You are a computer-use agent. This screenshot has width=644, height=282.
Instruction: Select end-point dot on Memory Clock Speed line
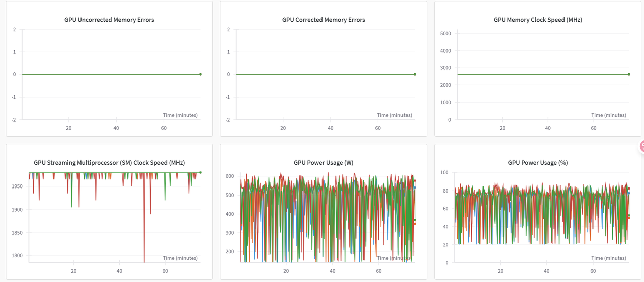coord(629,74)
